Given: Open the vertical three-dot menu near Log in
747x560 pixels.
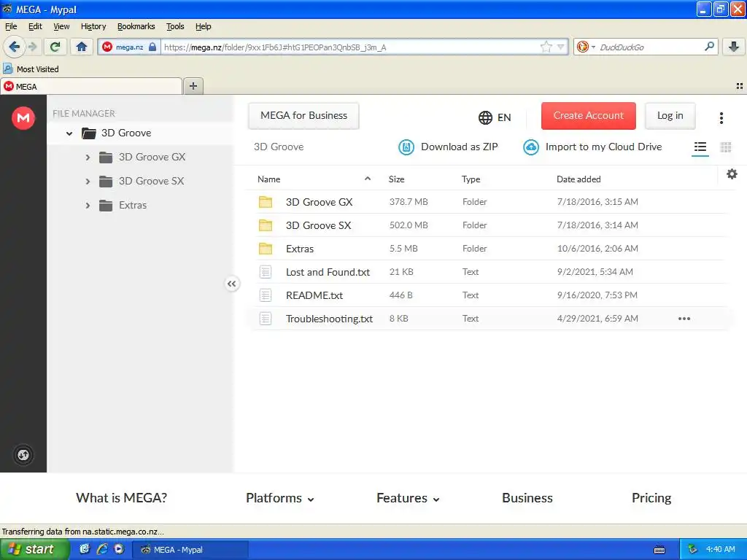Looking at the screenshot, I should tap(721, 117).
